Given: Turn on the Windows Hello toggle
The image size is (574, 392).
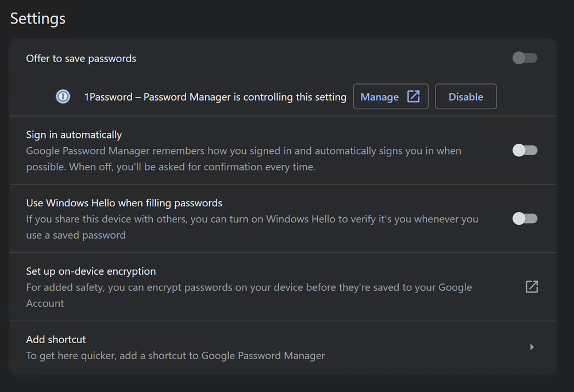Looking at the screenshot, I should pyautogui.click(x=525, y=218).
